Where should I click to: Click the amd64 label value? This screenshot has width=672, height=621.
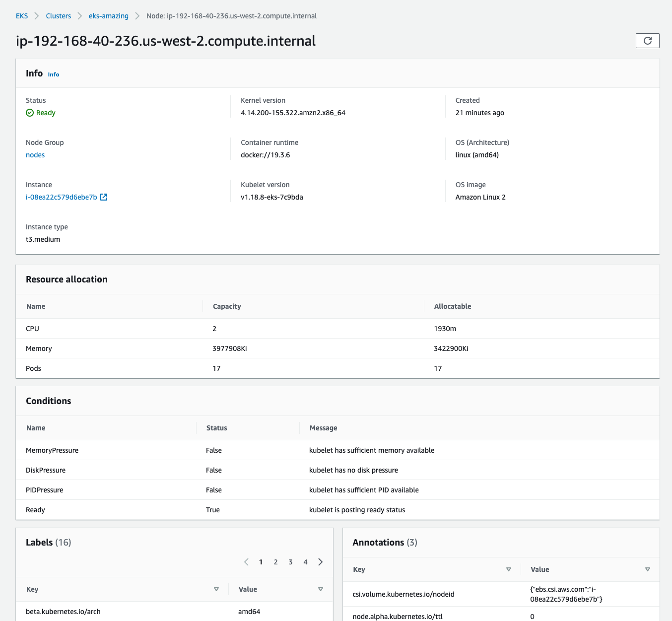point(249,612)
